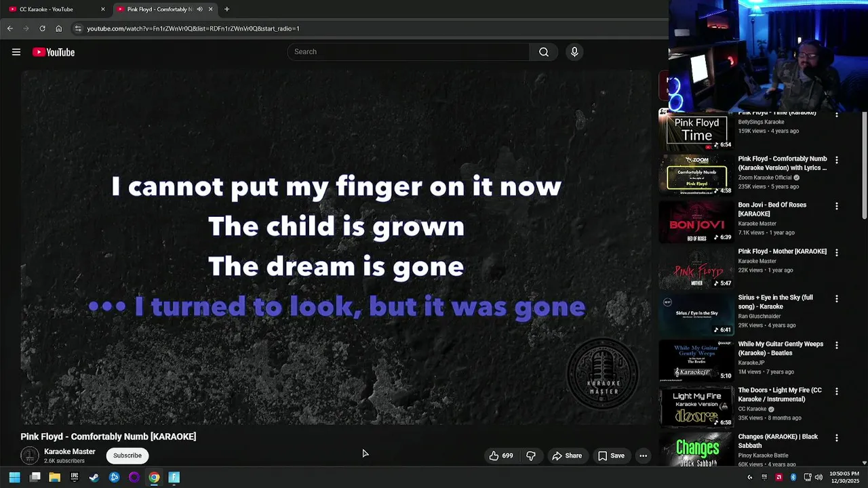Open While My Guitar Gently Weeps thumbnail
The image size is (868, 488).
tap(696, 361)
